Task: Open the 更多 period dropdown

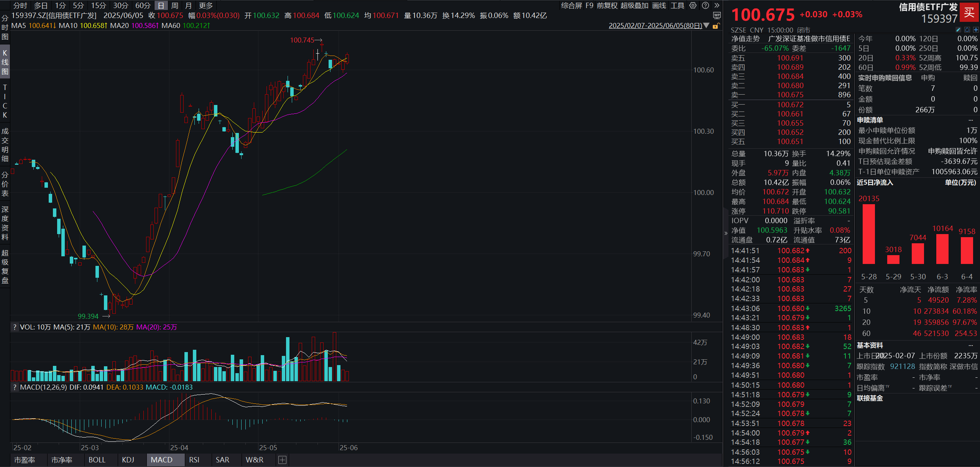Action: 206,5
